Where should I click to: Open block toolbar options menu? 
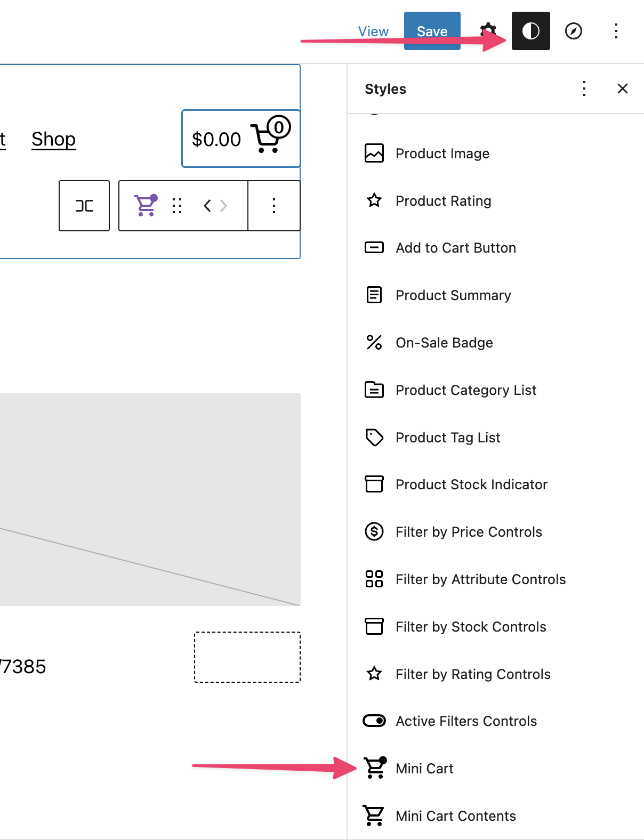(274, 206)
